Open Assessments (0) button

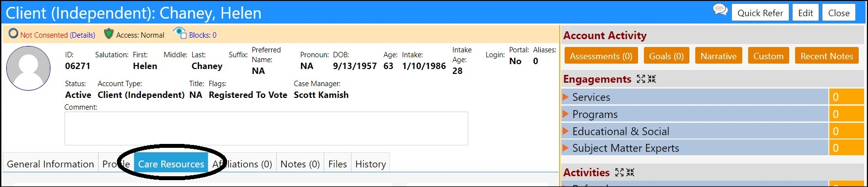[601, 56]
